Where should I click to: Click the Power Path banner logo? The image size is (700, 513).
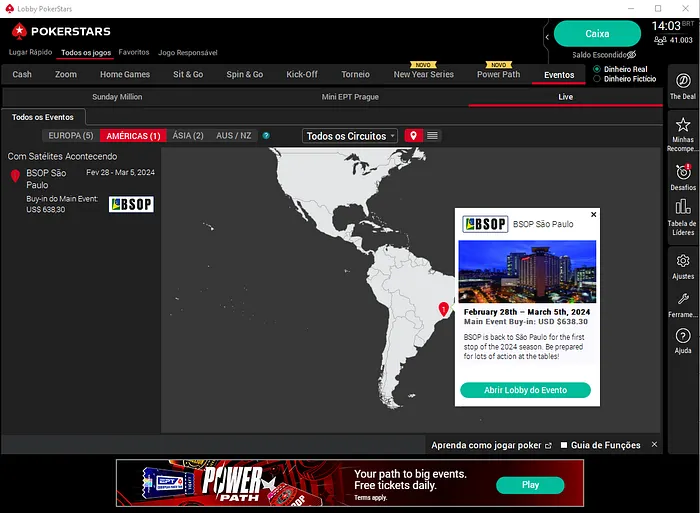pos(232,484)
